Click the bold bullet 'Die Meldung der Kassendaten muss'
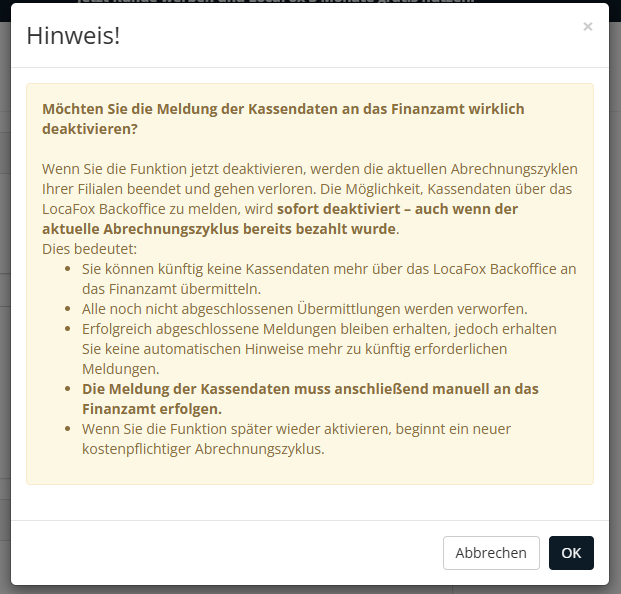Screen dimensions: 621x594 click(310, 389)
